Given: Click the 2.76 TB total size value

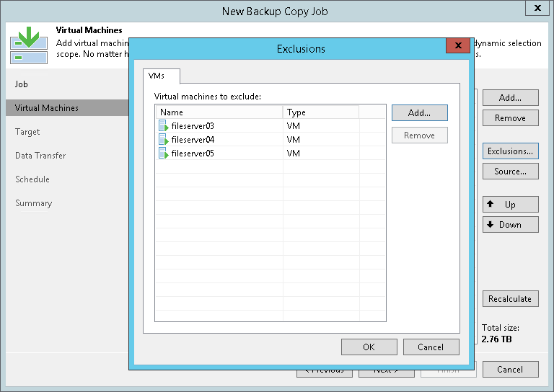Looking at the screenshot, I should 496,339.
